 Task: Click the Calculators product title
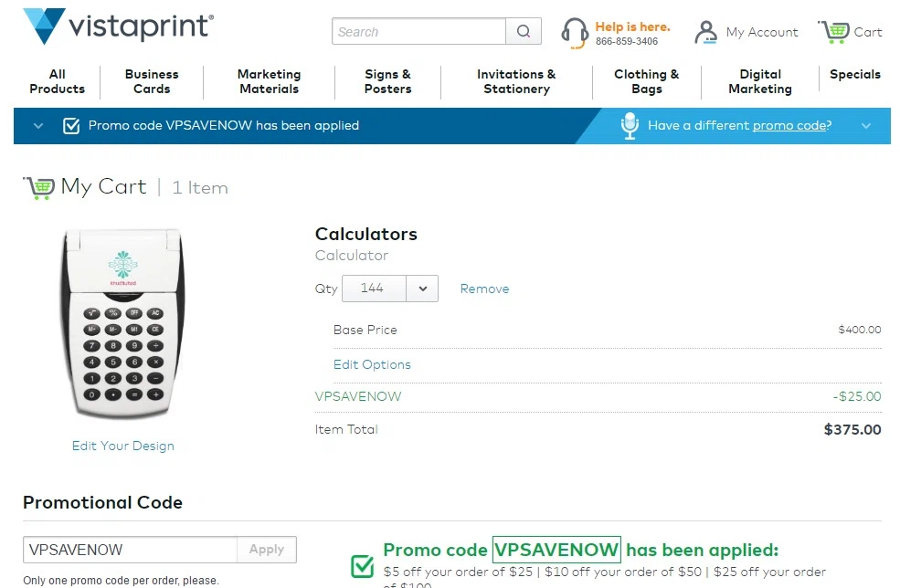[366, 234]
